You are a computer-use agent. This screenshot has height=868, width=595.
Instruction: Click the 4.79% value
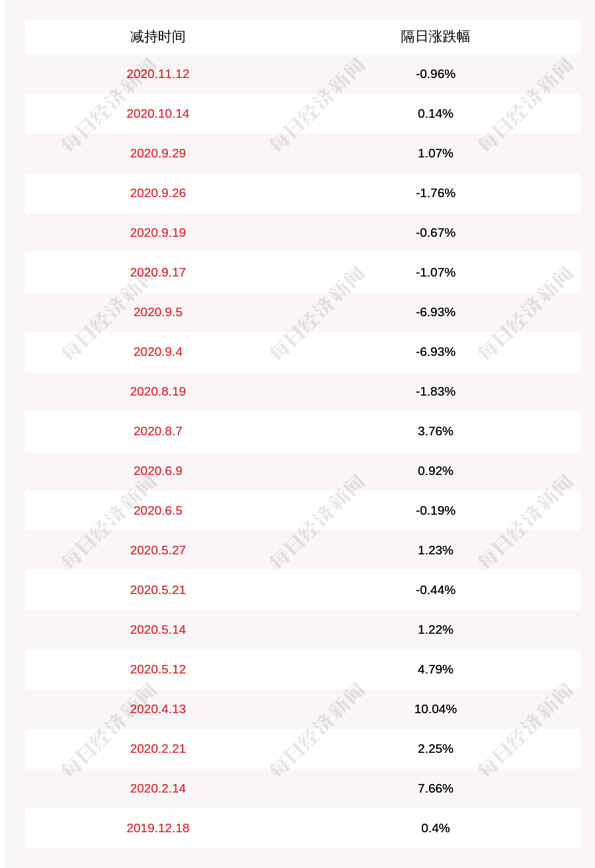pyautogui.click(x=436, y=669)
